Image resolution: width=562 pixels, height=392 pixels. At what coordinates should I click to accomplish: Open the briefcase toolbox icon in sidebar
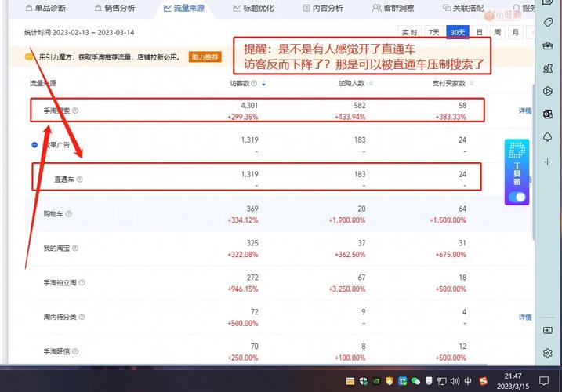(x=548, y=45)
